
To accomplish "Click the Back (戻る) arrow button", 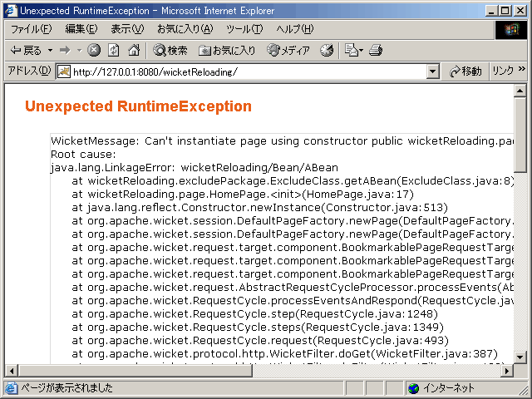I will click(x=26, y=51).
